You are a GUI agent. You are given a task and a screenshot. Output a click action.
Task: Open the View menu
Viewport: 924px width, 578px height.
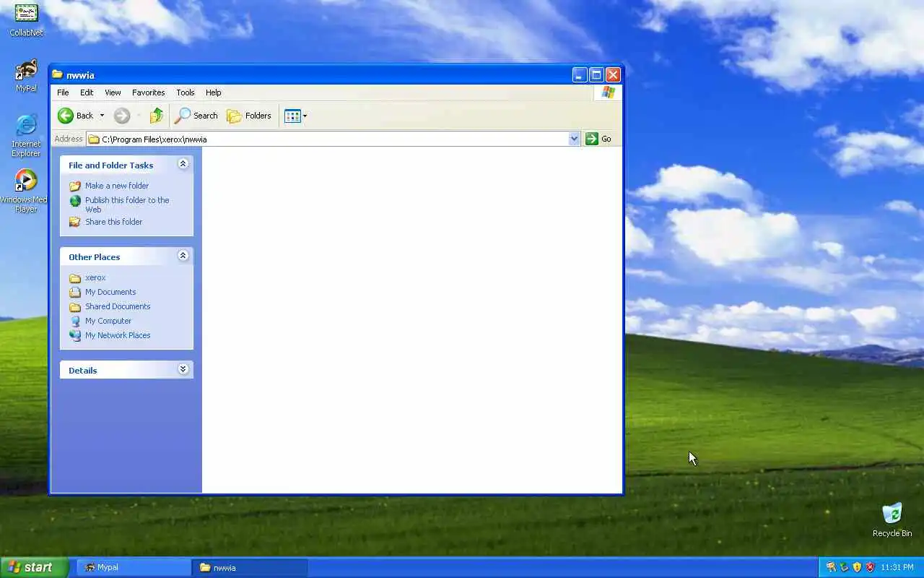[113, 92]
